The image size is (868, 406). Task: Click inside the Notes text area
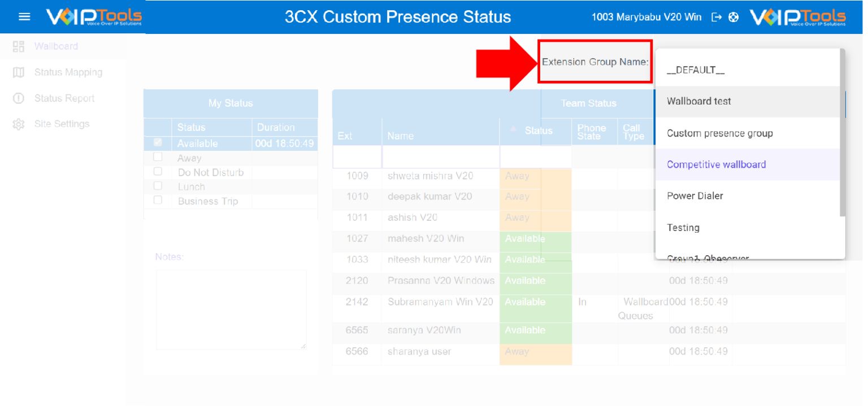point(231,309)
